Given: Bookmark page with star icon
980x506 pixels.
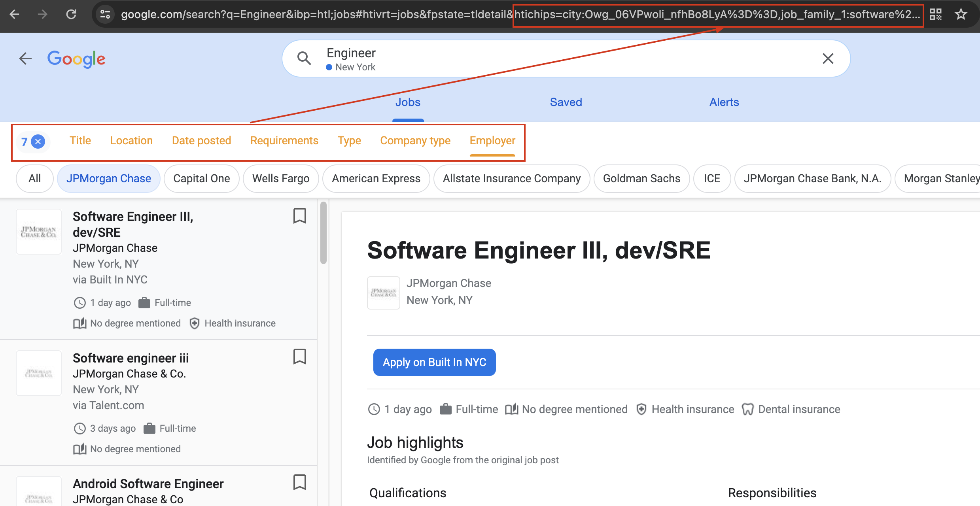Looking at the screenshot, I should (961, 15).
